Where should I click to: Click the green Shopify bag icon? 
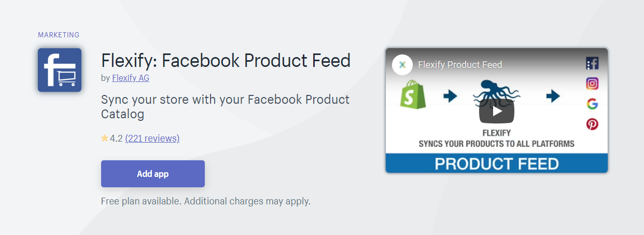413,94
